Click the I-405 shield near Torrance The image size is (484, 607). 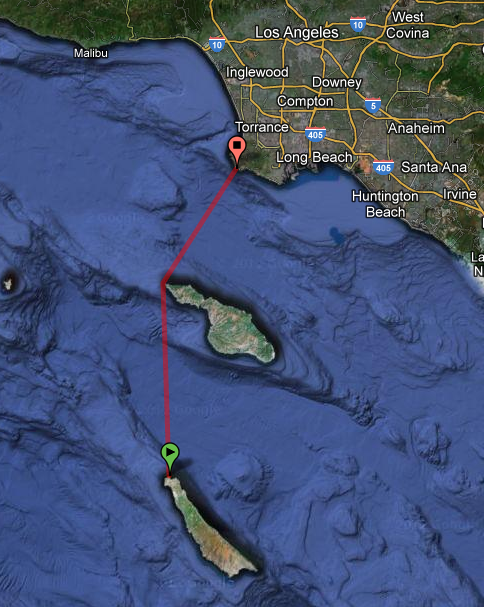tap(315, 134)
